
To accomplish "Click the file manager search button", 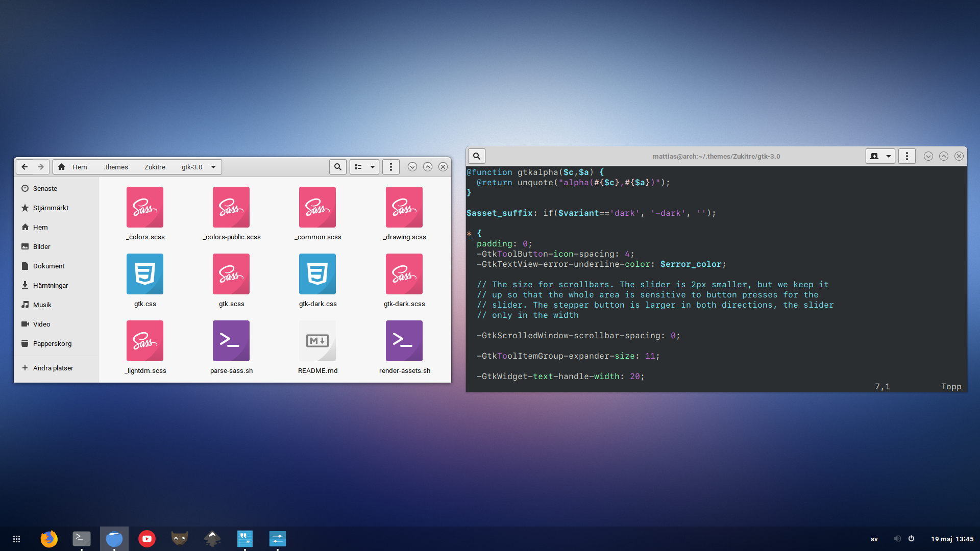I will (337, 167).
